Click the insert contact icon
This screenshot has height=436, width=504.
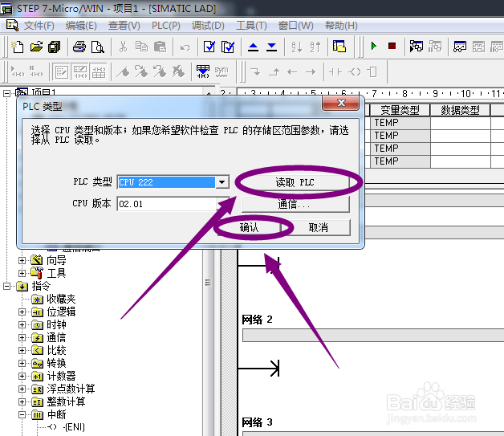[x=335, y=72]
